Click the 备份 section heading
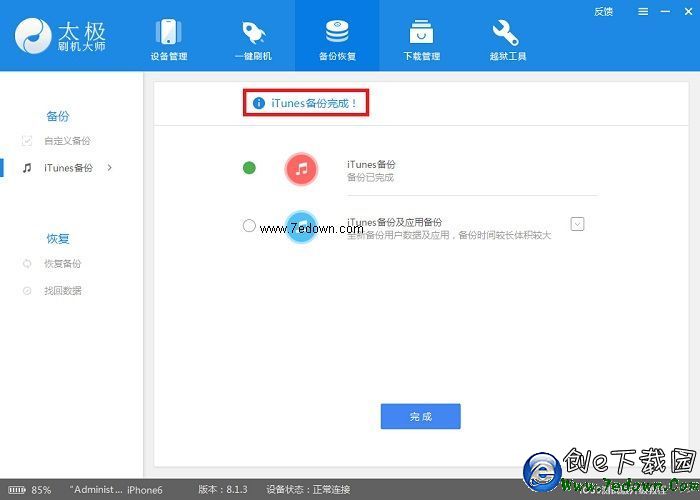700x500 pixels. [58, 117]
